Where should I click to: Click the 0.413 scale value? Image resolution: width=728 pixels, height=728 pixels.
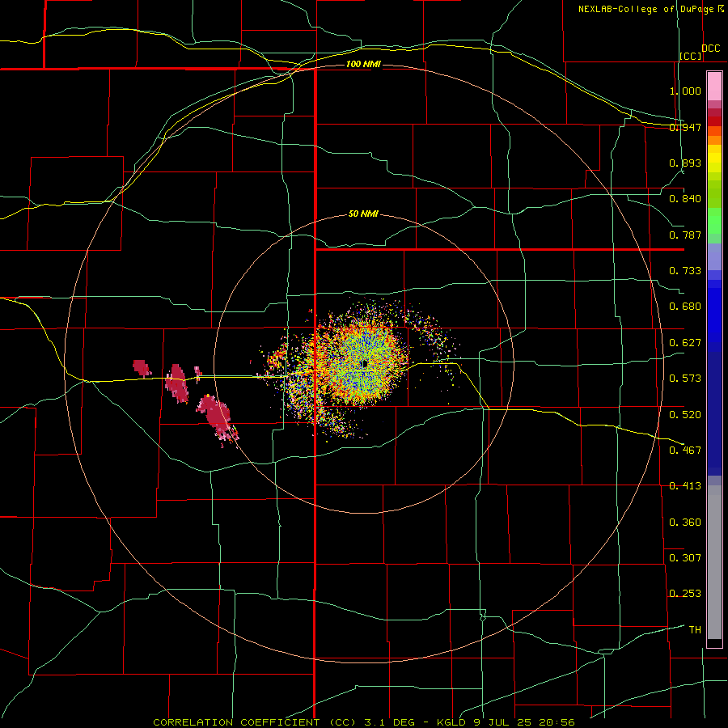pyautogui.click(x=685, y=486)
